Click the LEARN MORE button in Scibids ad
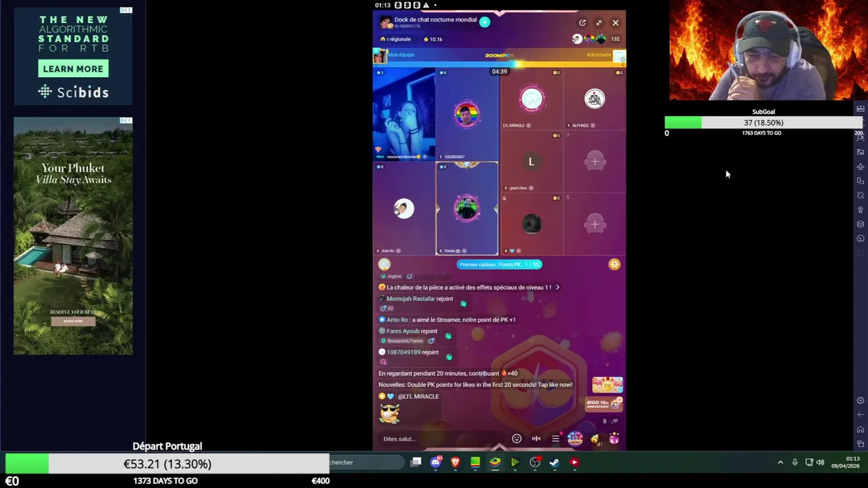 click(73, 69)
